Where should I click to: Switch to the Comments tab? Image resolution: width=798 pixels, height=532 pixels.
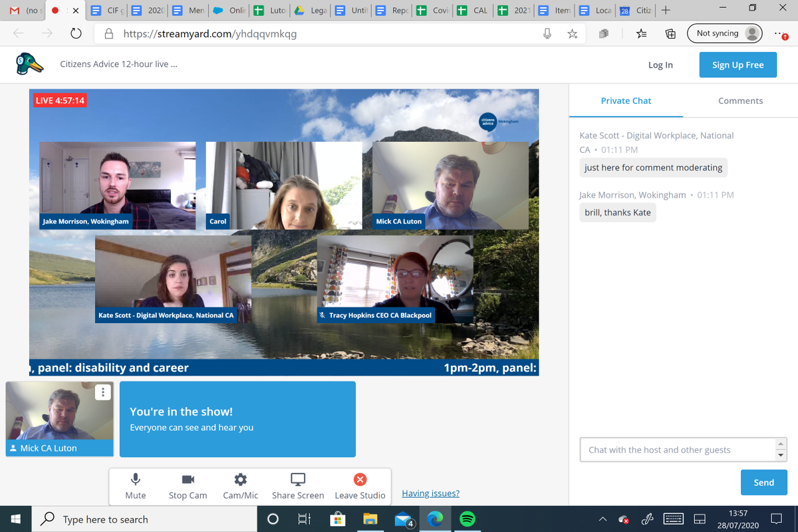tap(740, 100)
